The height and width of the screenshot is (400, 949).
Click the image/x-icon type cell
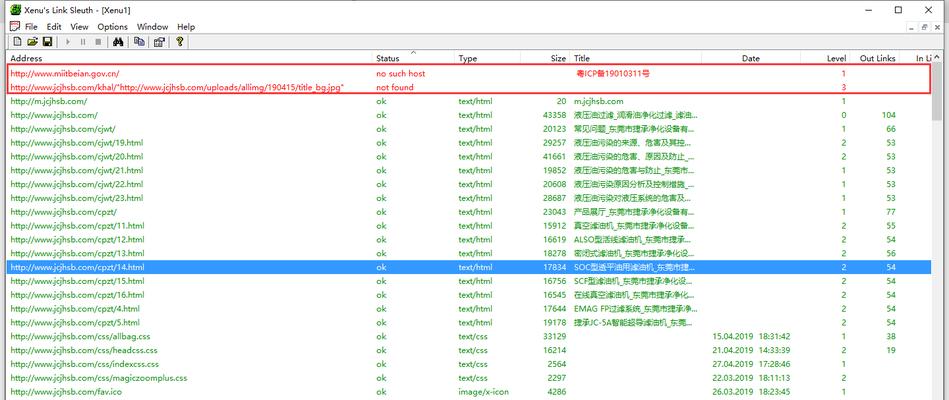[484, 392]
